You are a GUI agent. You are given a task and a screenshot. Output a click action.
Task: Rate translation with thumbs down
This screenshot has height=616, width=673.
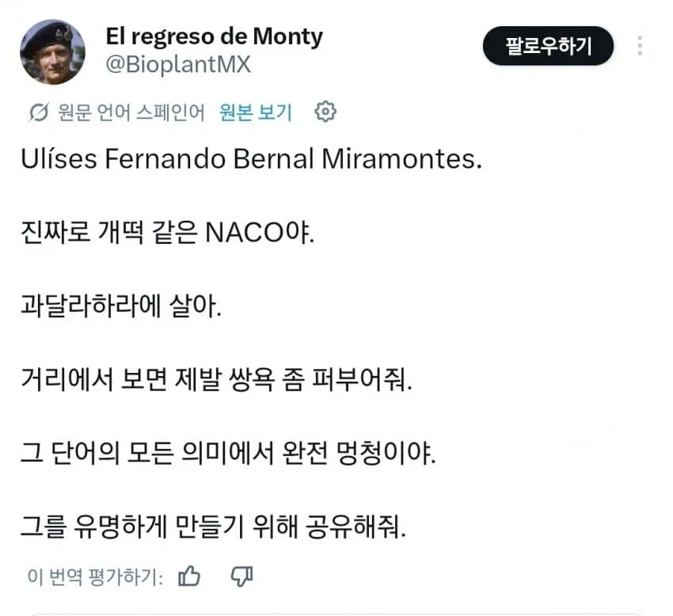[242, 576]
